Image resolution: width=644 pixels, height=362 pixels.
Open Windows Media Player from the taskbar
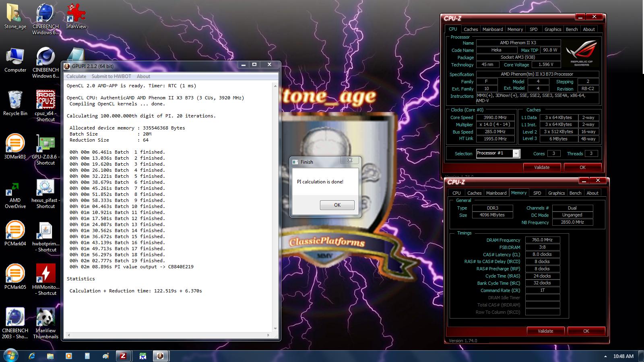point(69,356)
